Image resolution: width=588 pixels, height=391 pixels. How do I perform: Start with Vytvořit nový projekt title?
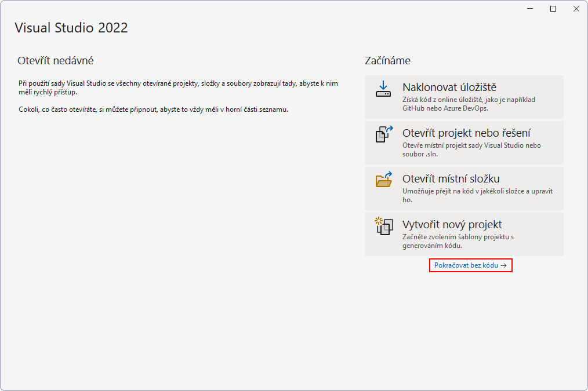click(452, 225)
